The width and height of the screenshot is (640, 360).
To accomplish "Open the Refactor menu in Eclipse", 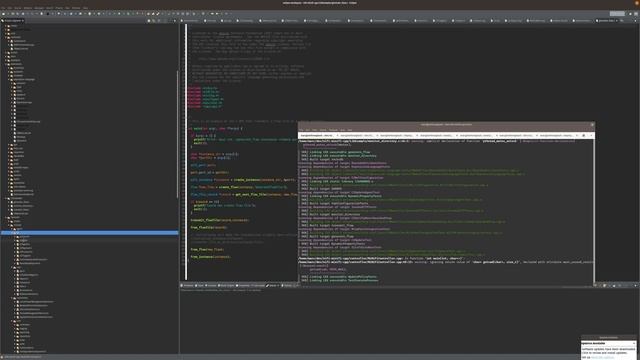I will pyautogui.click(x=28, y=8).
